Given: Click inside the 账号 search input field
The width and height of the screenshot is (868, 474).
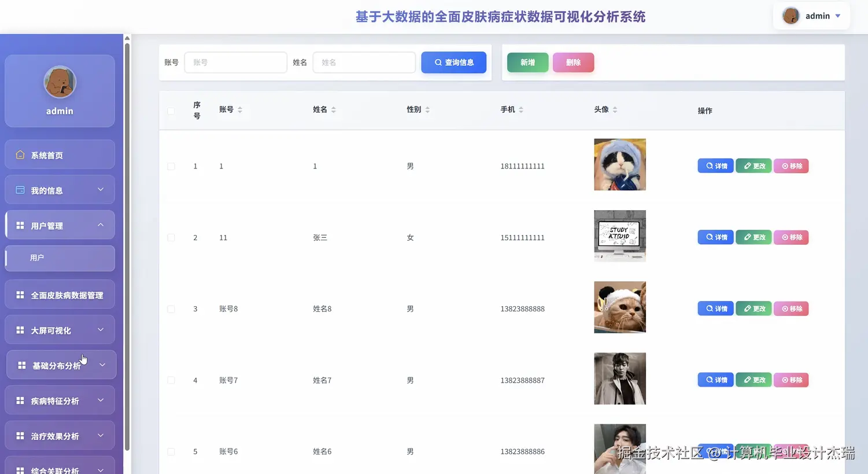Looking at the screenshot, I should [x=235, y=62].
